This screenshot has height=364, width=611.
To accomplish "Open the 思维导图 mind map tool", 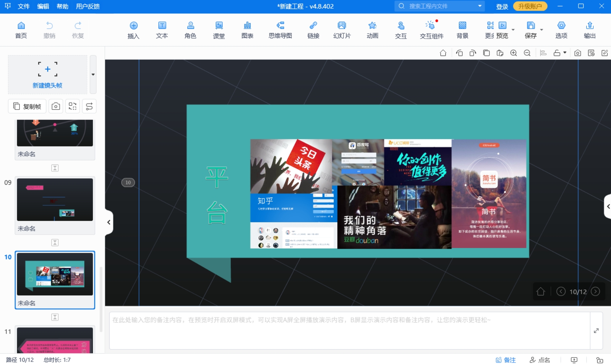I will coord(280,30).
